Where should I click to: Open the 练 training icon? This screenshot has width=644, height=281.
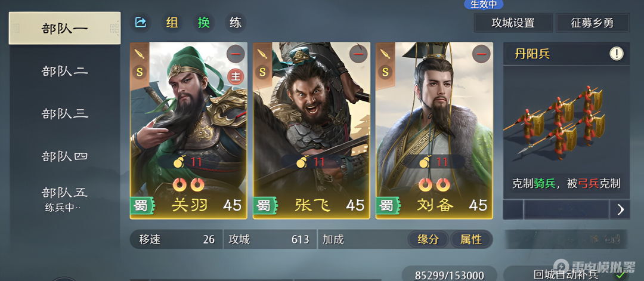(x=236, y=23)
